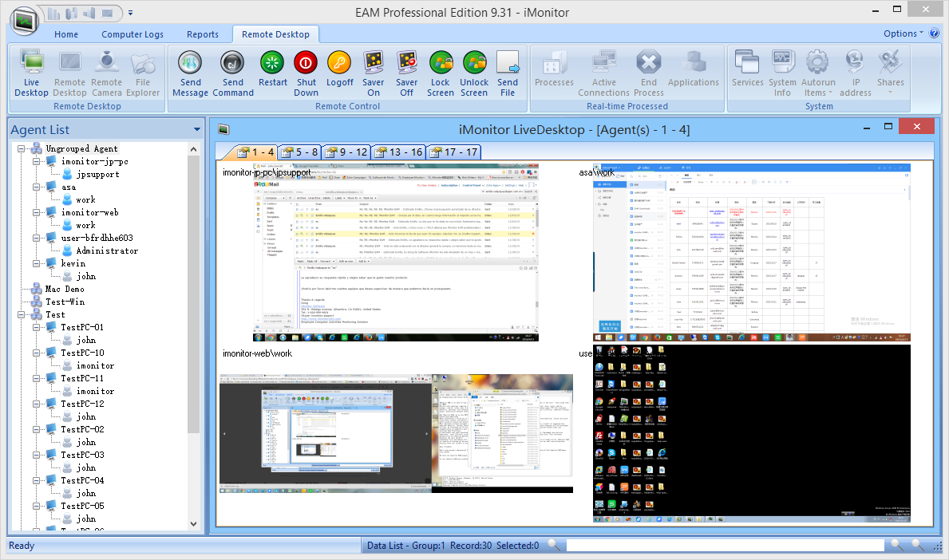Open the Options dropdown menu
The height and width of the screenshot is (560, 949).
point(903,34)
